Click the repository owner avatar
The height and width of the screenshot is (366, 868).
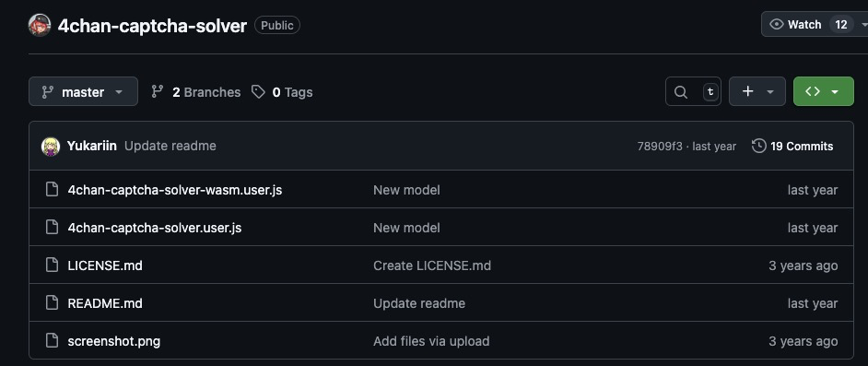point(40,25)
